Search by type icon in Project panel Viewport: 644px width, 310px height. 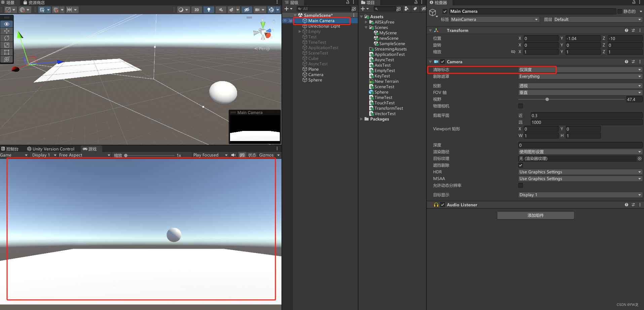click(407, 9)
